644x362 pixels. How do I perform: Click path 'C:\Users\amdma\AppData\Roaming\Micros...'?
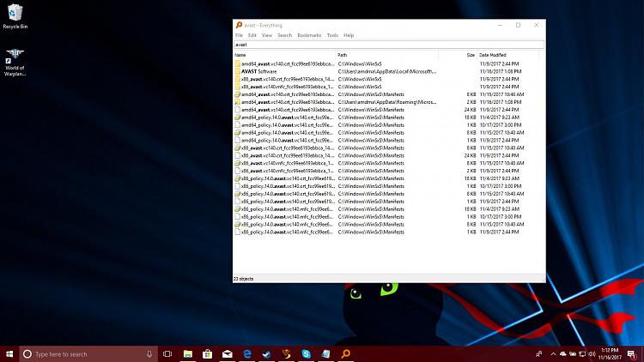tap(387, 102)
